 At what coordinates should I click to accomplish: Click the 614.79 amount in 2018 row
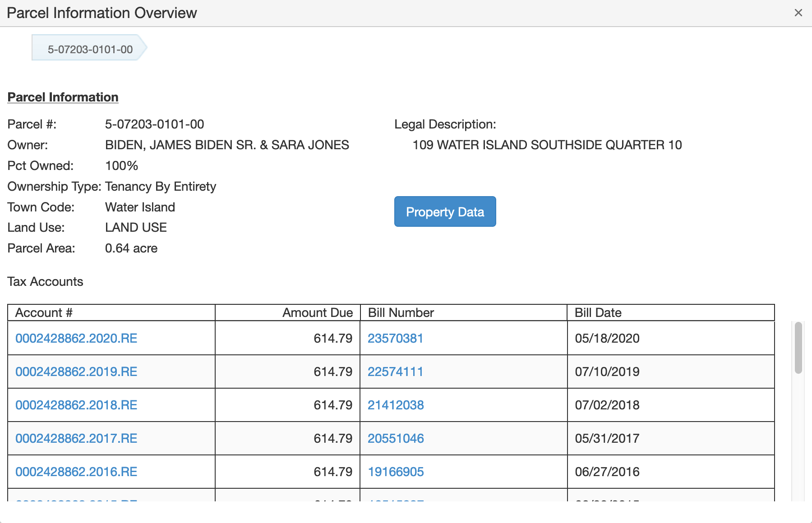point(333,405)
